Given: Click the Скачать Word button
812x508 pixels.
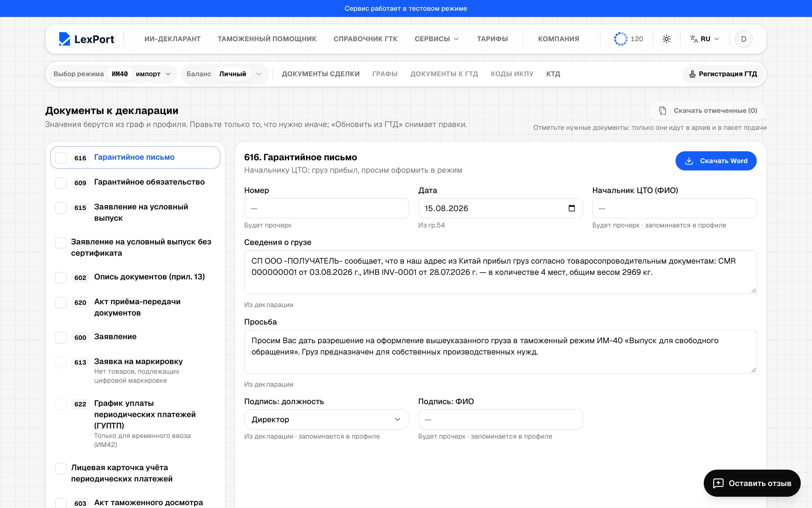Looking at the screenshot, I should click(716, 161).
